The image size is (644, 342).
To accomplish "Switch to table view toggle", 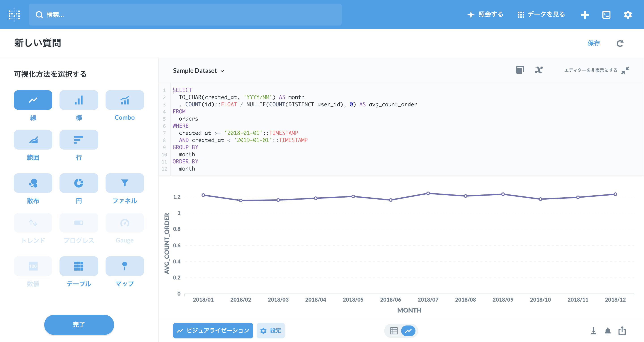I will [394, 331].
